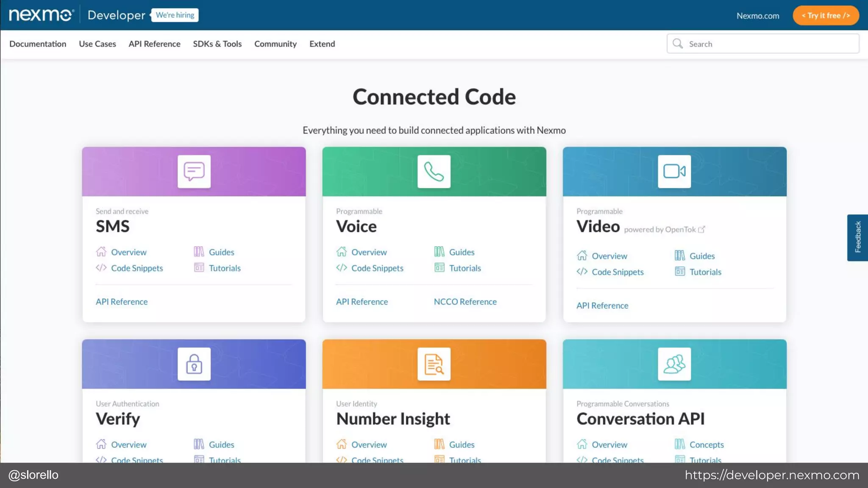Open the SMS API Reference link
Viewport: 868px width, 488px height.
122,302
